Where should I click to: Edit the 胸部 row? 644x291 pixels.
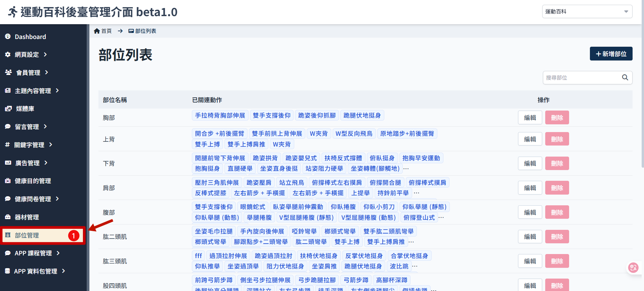pyautogui.click(x=530, y=118)
